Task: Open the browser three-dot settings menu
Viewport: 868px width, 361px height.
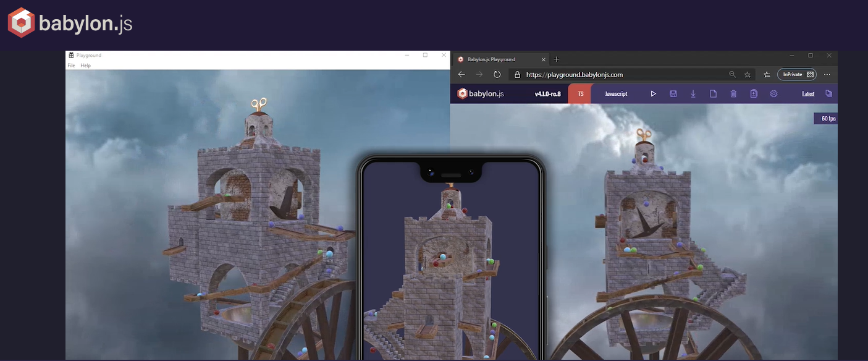Action: click(827, 74)
